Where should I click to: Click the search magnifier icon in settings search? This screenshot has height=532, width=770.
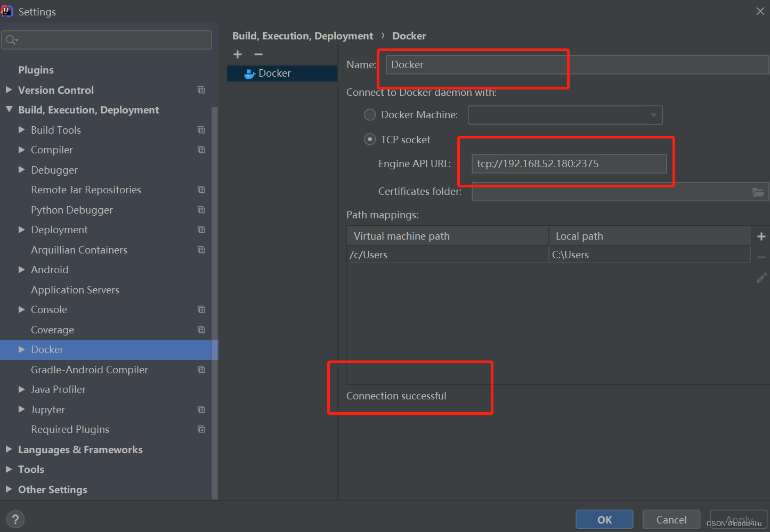(11, 40)
